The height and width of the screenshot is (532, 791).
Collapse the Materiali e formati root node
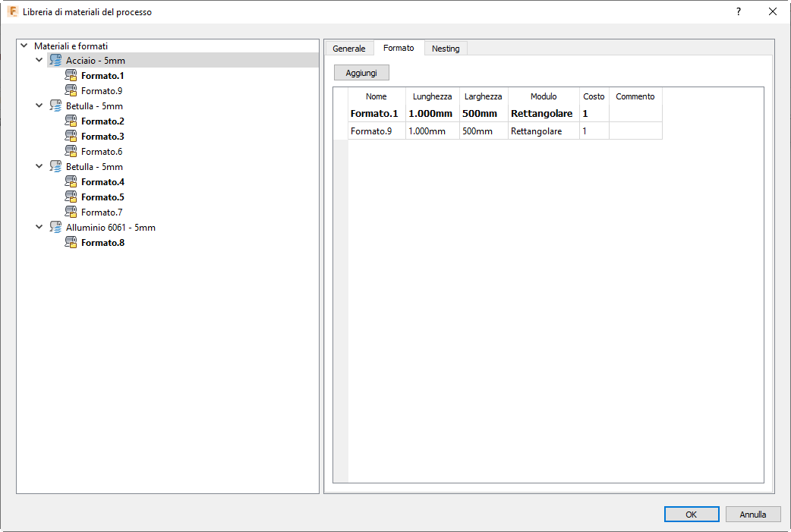click(x=24, y=46)
